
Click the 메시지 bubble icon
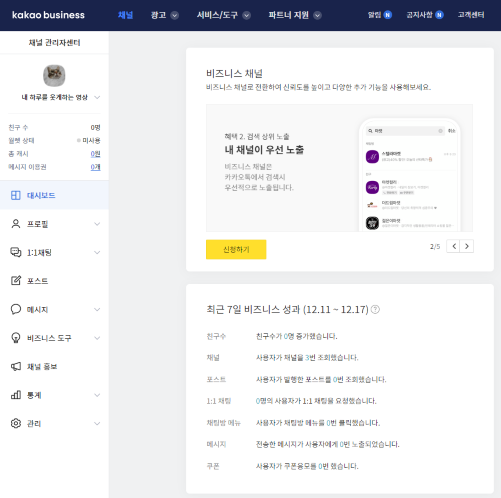click(16, 309)
